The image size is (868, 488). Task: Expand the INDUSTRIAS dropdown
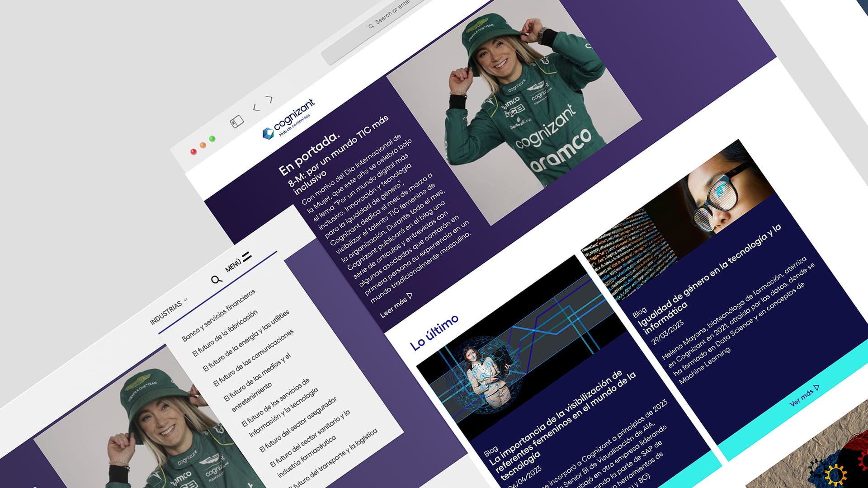[168, 310]
